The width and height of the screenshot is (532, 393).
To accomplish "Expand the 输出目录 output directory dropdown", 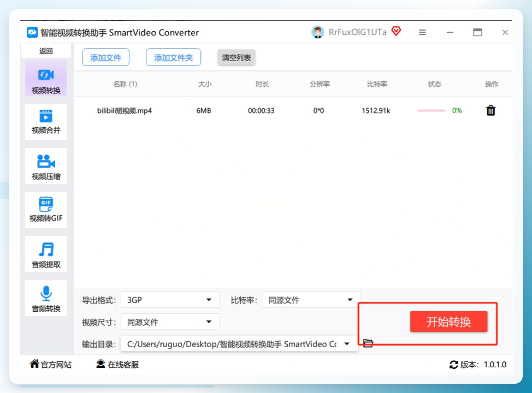I will tap(239, 344).
